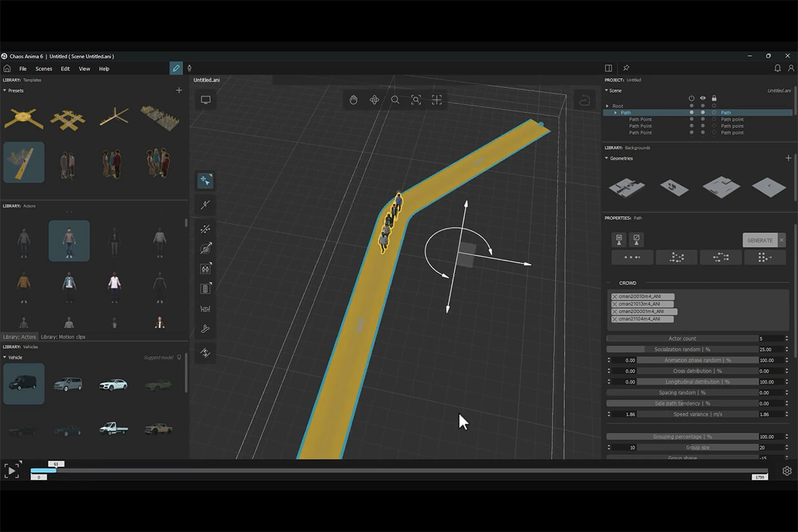
Task: Open the Scenes menu
Action: [x=44, y=68]
